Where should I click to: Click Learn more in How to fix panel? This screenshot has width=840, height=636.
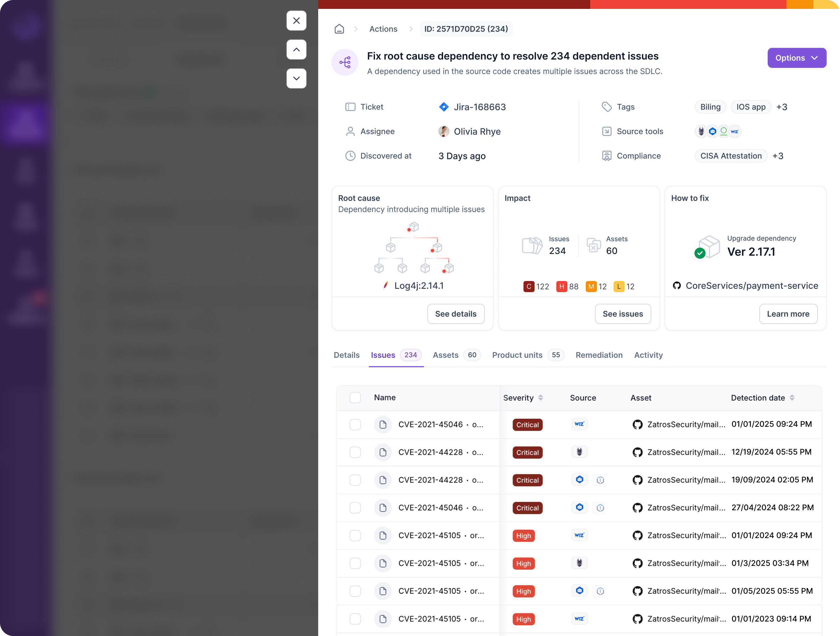click(788, 313)
